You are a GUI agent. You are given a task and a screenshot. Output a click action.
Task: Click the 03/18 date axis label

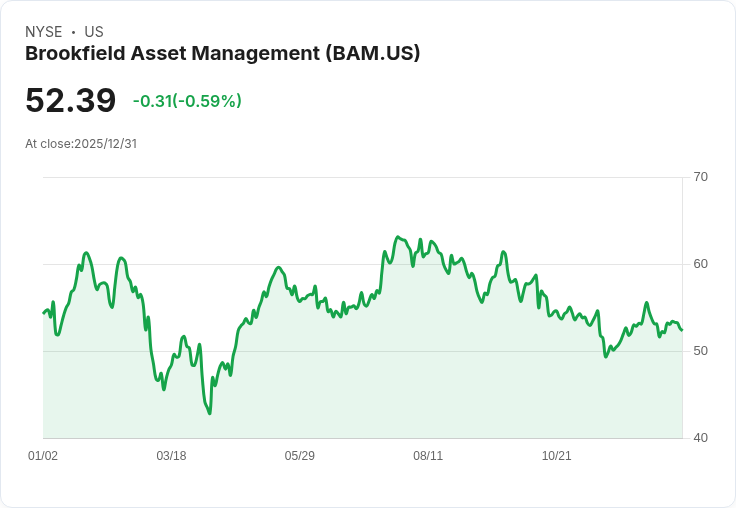tap(171, 455)
